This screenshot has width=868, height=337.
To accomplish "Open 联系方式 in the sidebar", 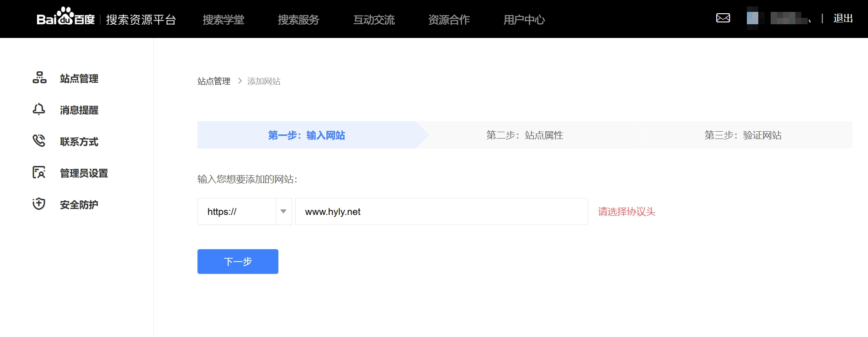I will (79, 142).
